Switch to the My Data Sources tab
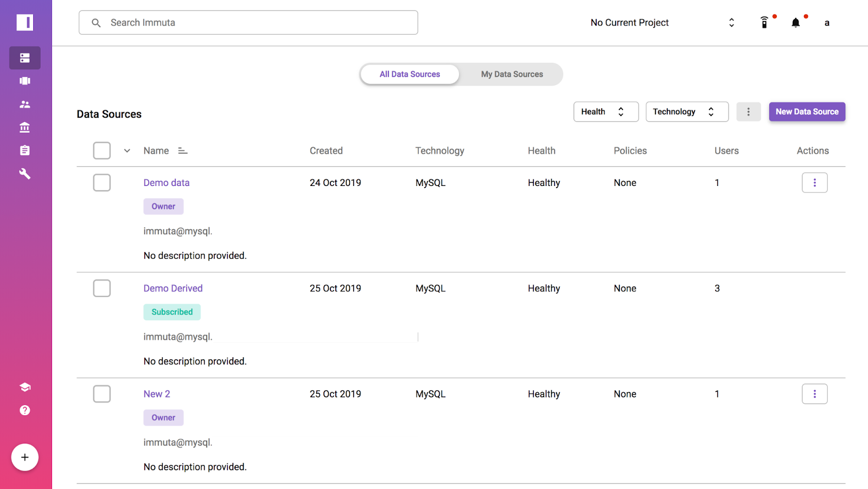The image size is (868, 489). point(511,74)
